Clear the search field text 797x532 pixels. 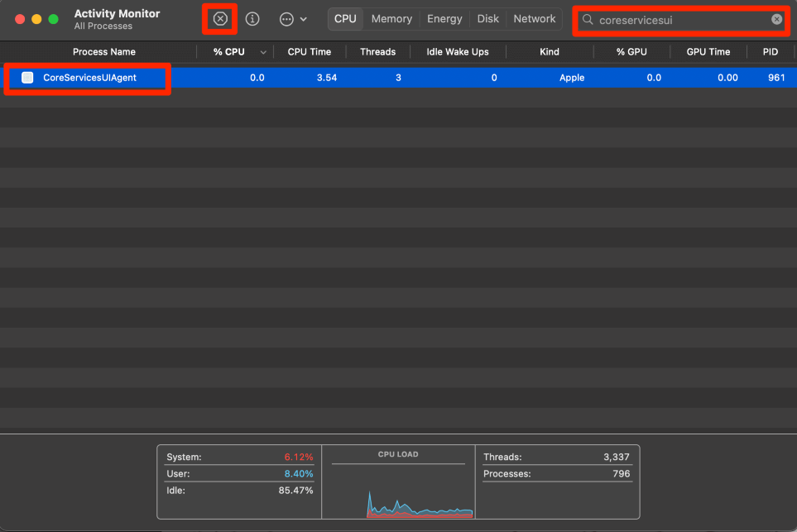click(776, 19)
